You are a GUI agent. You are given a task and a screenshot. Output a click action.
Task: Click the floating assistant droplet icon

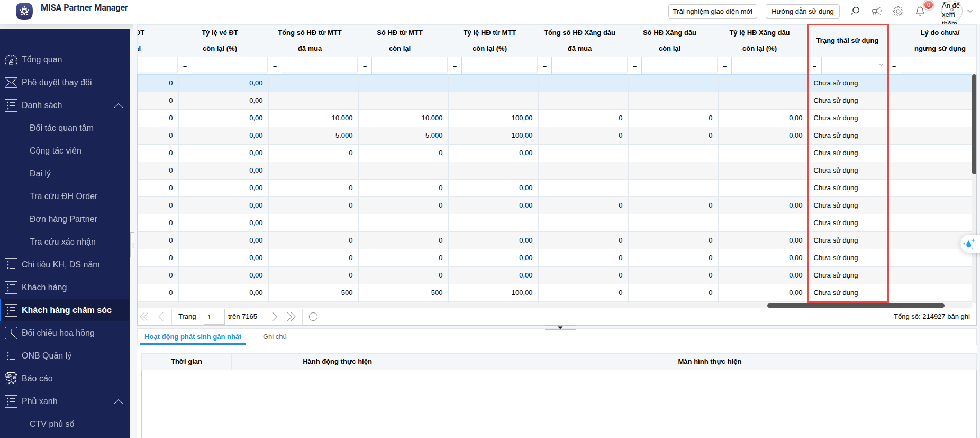tap(969, 244)
